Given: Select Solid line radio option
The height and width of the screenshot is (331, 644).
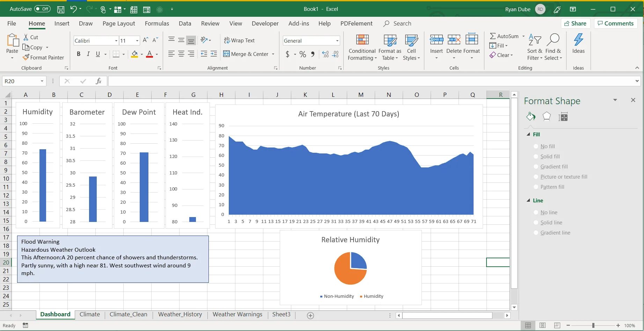Looking at the screenshot, I should click(536, 222).
